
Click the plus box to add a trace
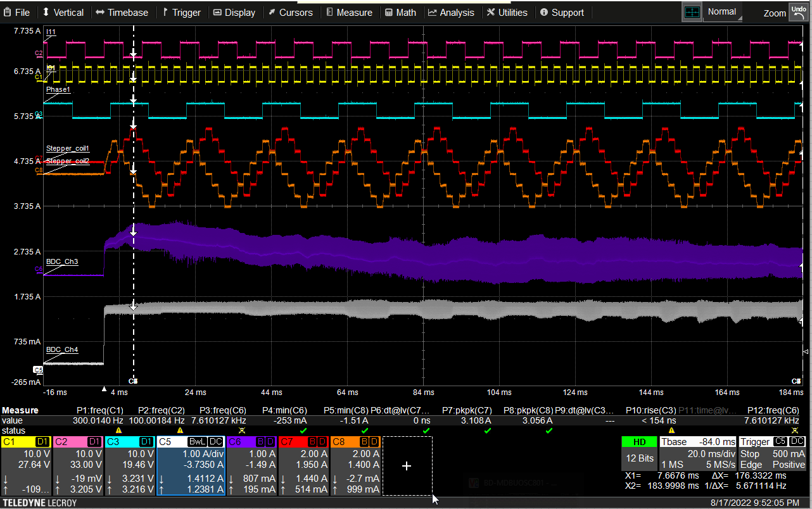407,466
